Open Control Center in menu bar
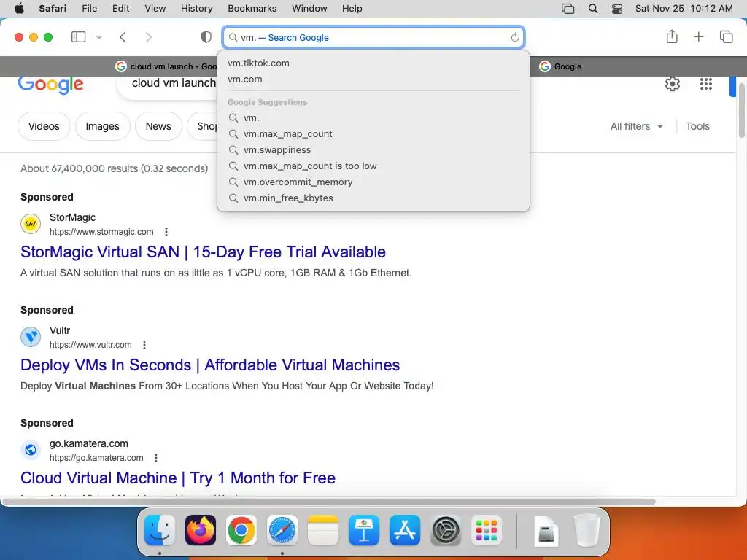 [x=617, y=8]
